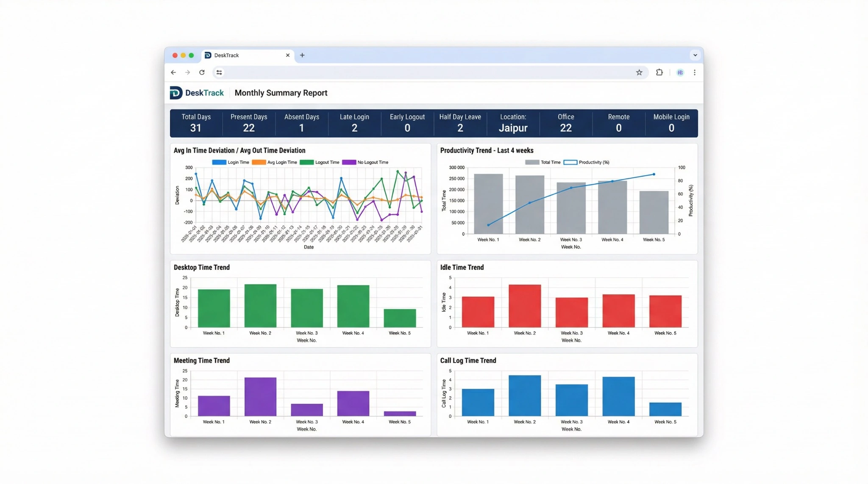The width and height of the screenshot is (868, 484).
Task: Open the three-dot browser menu
Action: [695, 72]
